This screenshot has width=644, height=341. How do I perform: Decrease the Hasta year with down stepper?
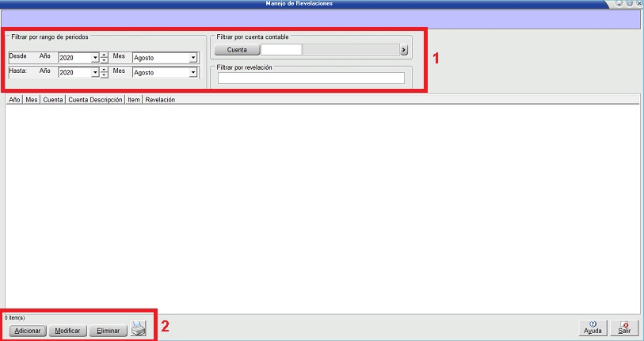[x=104, y=75]
